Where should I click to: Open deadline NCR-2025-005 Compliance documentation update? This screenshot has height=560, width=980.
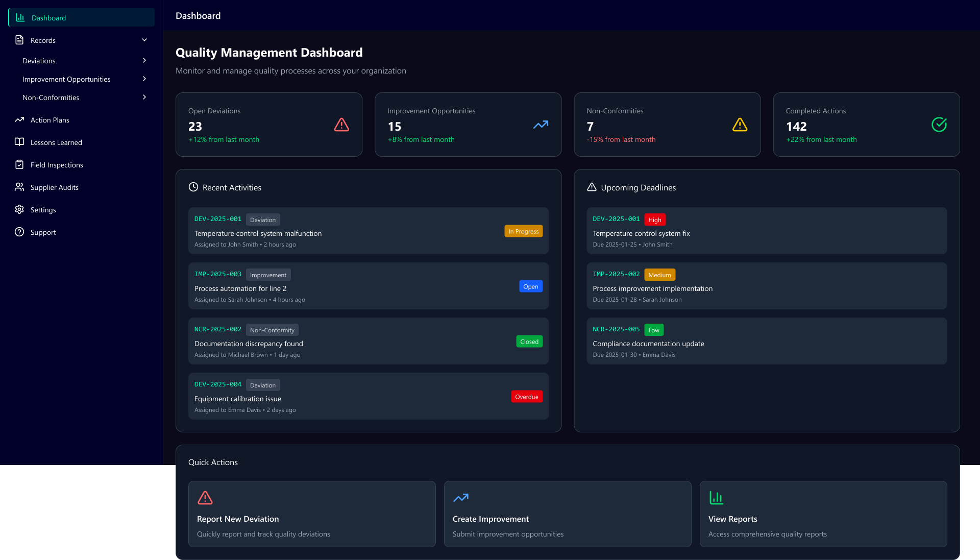(767, 341)
